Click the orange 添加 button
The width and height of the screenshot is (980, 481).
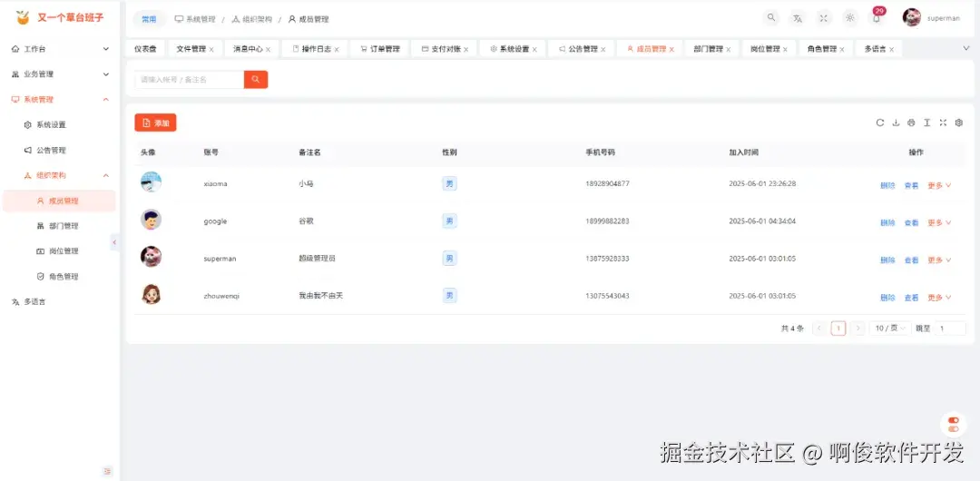click(156, 123)
